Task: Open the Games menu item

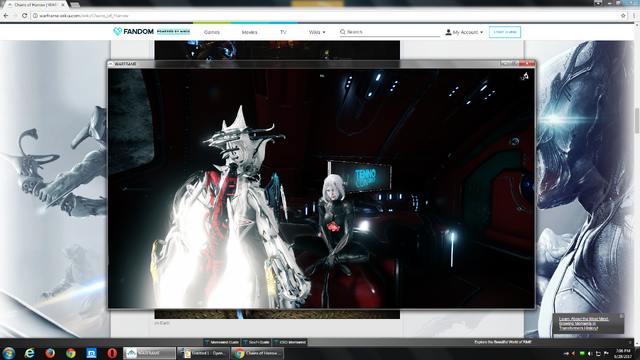Action: pos(212,32)
